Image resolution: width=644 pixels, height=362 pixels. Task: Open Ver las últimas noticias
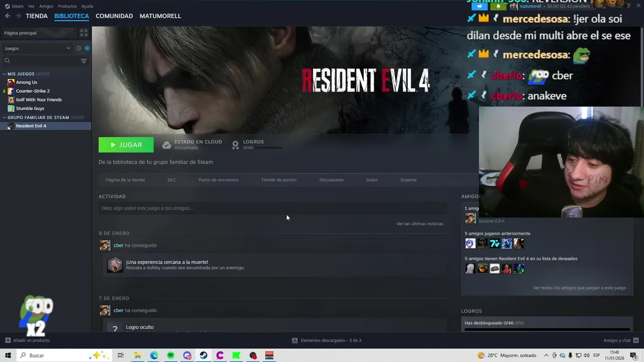click(x=420, y=224)
